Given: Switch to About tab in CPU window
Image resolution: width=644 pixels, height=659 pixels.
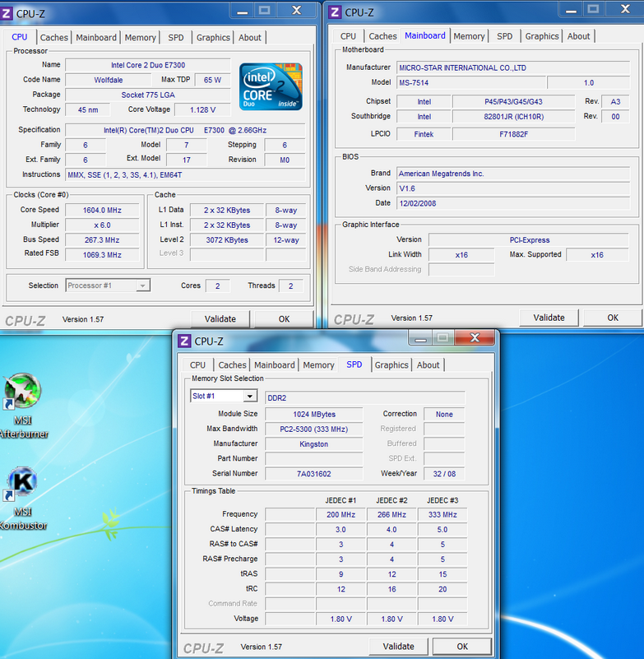Looking at the screenshot, I should [250, 37].
